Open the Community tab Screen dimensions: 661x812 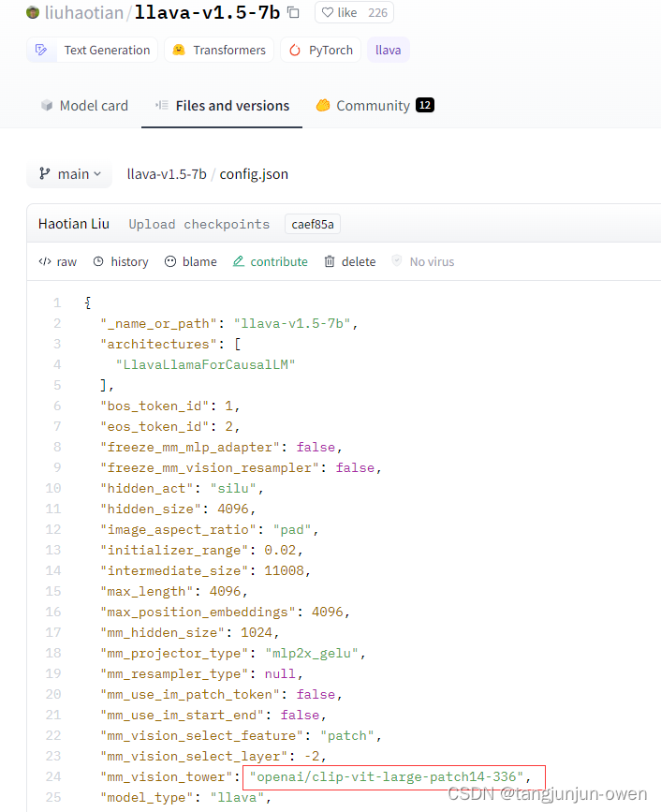click(x=375, y=106)
